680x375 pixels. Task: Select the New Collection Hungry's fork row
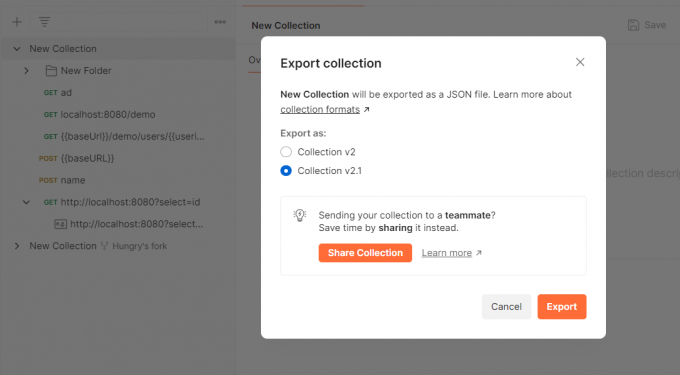[118, 246]
